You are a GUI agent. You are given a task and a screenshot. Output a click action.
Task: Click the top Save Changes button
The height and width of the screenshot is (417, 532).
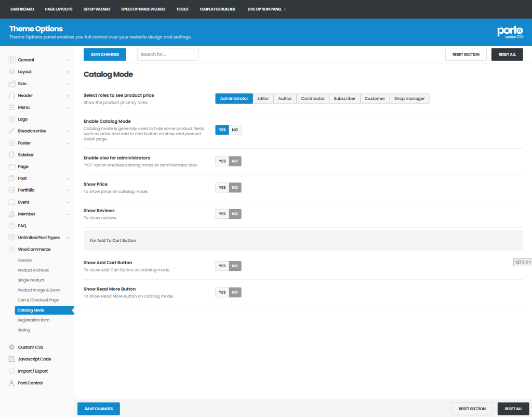105,55
